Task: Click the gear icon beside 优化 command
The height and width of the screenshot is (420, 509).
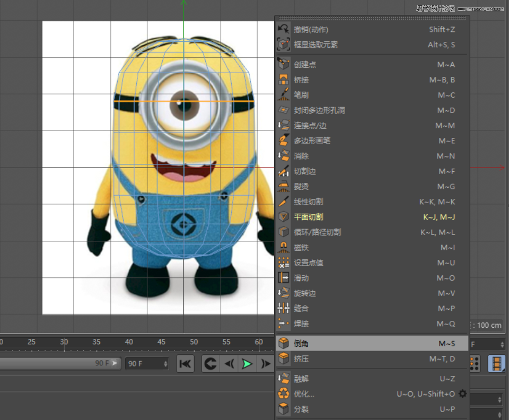Action: [x=462, y=393]
